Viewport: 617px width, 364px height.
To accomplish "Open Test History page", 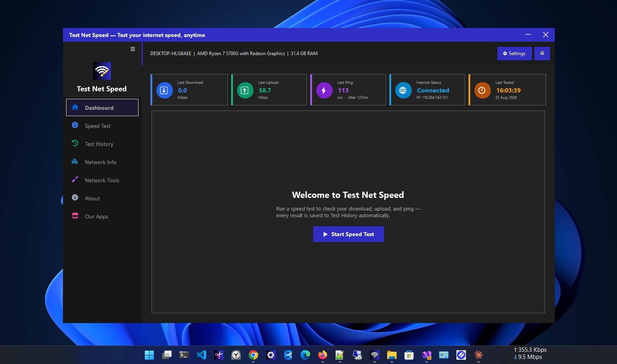I will (102, 144).
